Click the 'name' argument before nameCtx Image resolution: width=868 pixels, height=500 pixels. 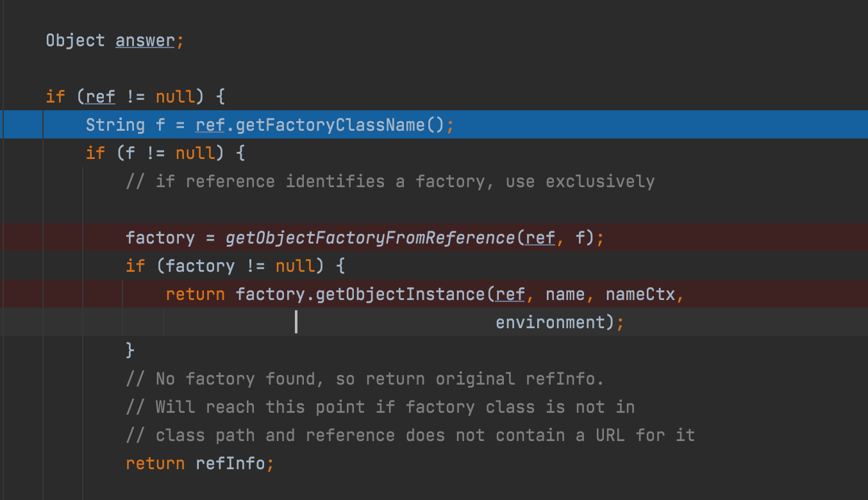[565, 294]
